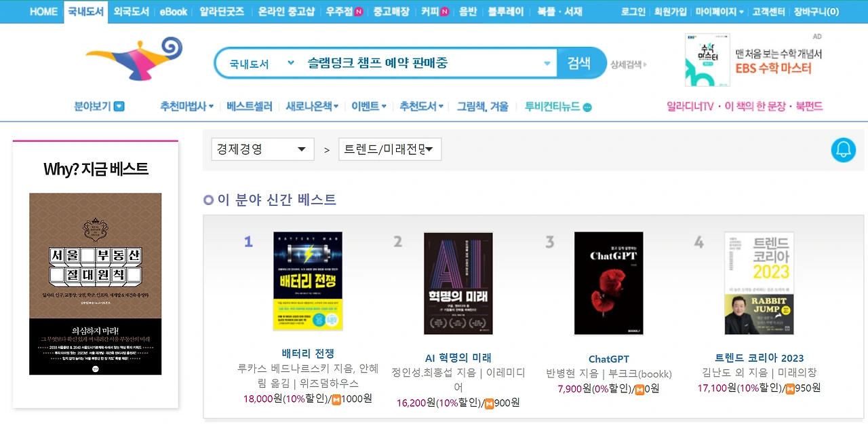Open the 베스트셀러 menu
The image size is (868, 425).
(x=250, y=107)
